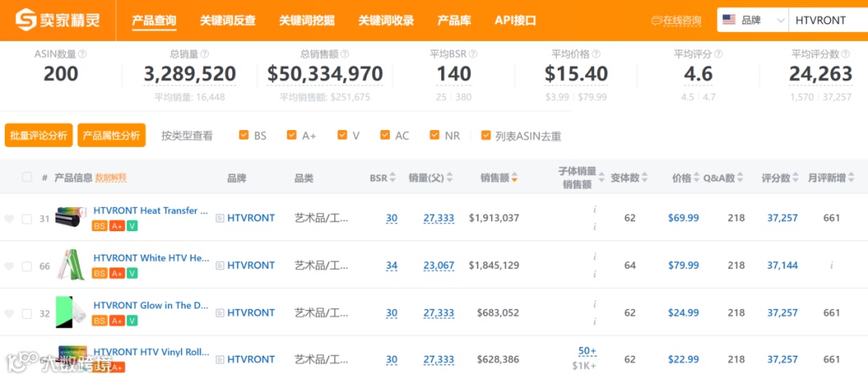868x379 pixels.
Task: Click the 卖家精灵 logo
Action: coord(58,20)
